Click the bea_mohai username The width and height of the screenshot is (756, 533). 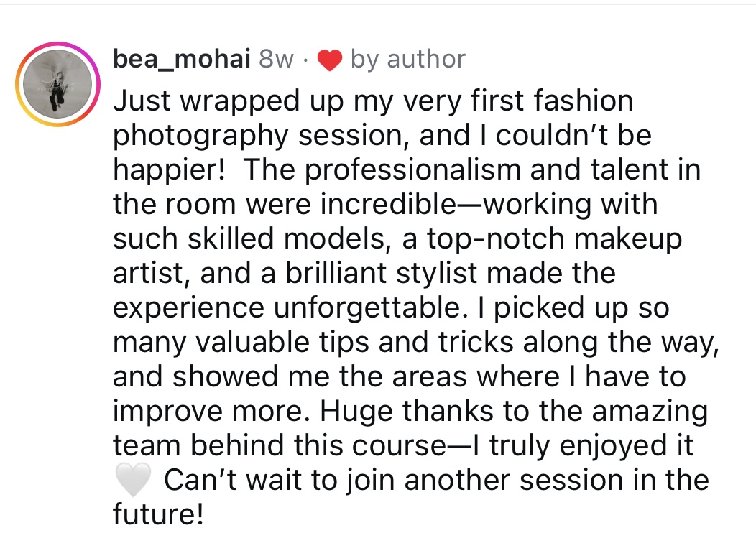click(x=181, y=60)
